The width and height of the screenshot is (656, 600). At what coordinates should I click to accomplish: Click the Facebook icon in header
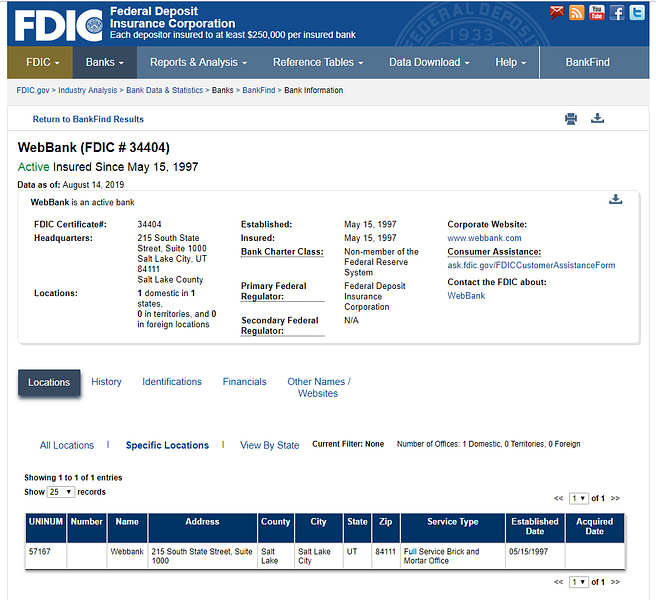tap(617, 13)
